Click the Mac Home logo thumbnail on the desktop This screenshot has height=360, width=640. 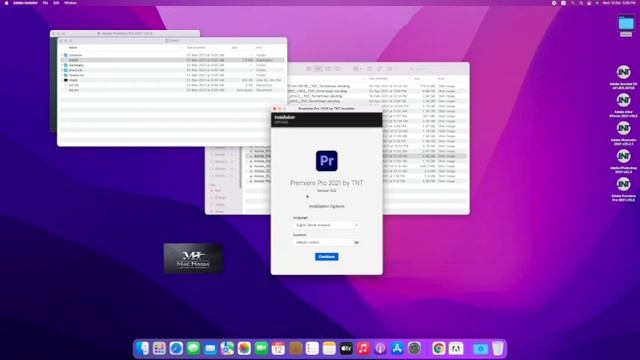click(x=193, y=258)
